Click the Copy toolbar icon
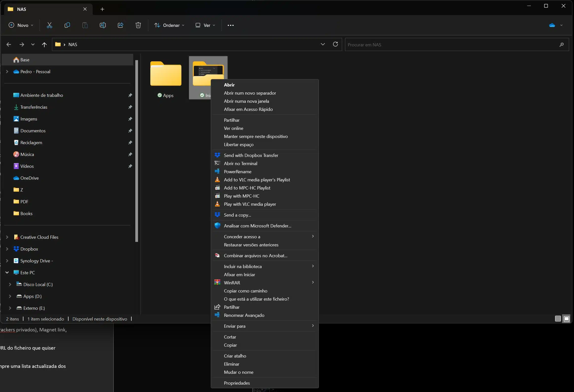This screenshot has height=392, width=574. point(67,25)
